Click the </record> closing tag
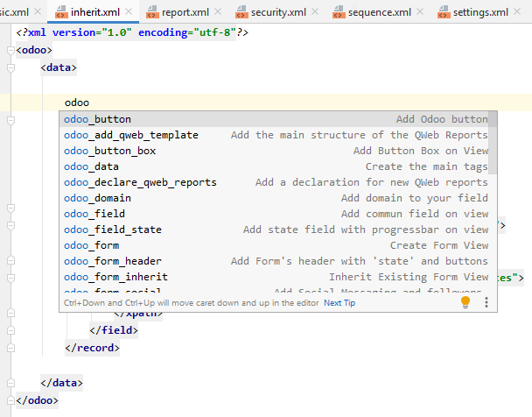Screen dimensions: 532x417 [x=92, y=348]
